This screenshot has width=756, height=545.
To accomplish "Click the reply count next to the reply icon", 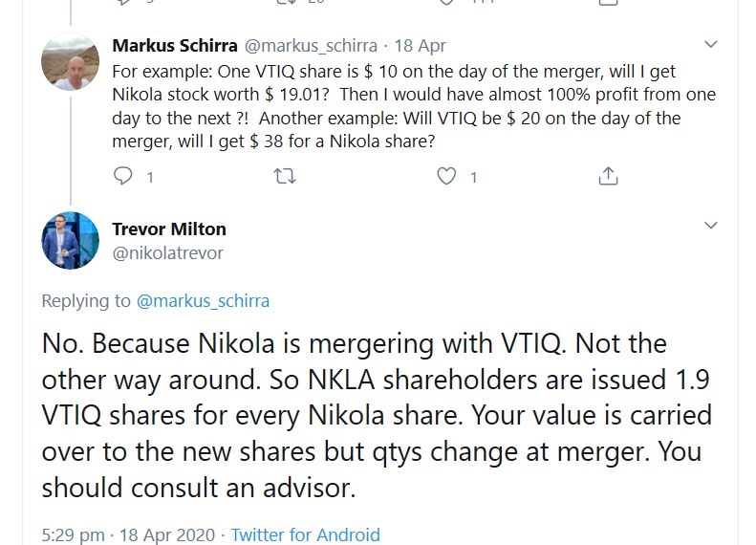I will (x=149, y=177).
